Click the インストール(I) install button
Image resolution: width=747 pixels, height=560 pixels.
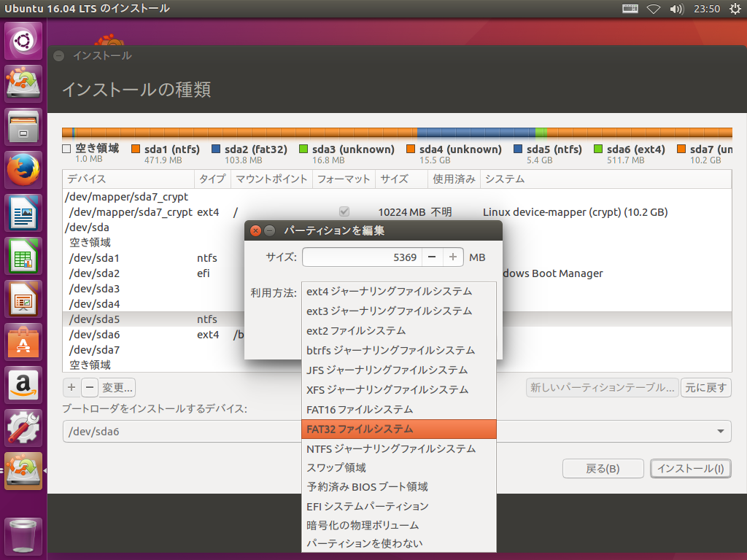pos(691,469)
